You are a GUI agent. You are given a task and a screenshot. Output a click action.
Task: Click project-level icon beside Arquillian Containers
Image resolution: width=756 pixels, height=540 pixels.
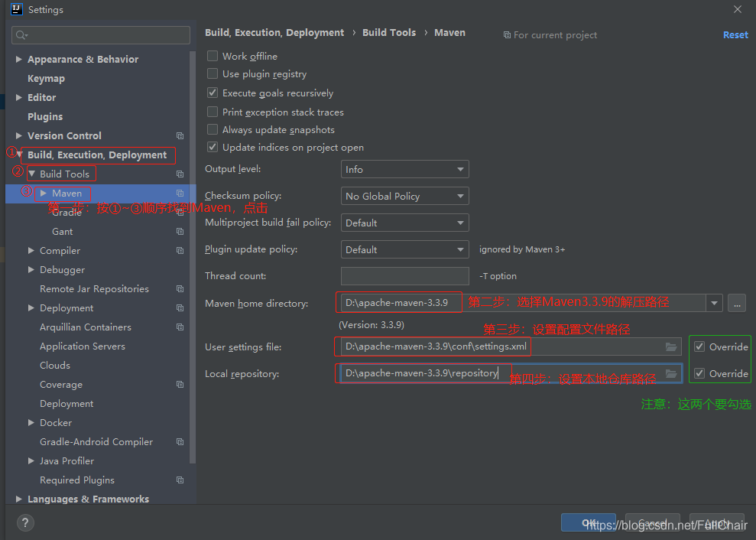[x=180, y=327]
